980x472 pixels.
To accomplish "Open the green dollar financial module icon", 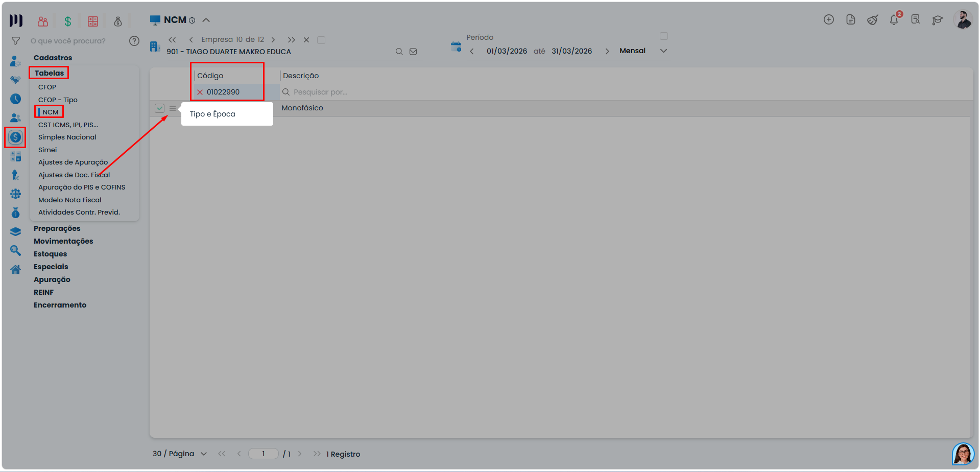I will coord(68,21).
